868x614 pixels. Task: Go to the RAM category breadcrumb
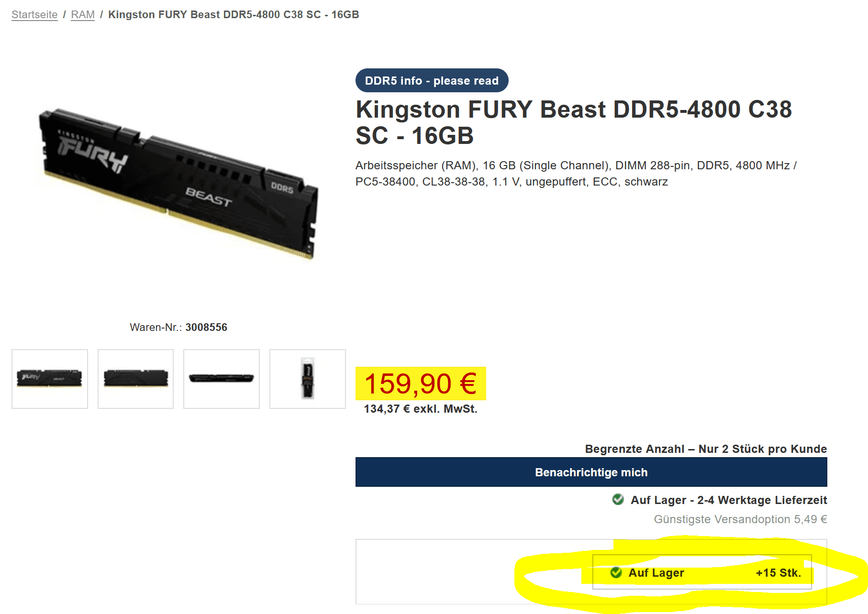coord(83,15)
